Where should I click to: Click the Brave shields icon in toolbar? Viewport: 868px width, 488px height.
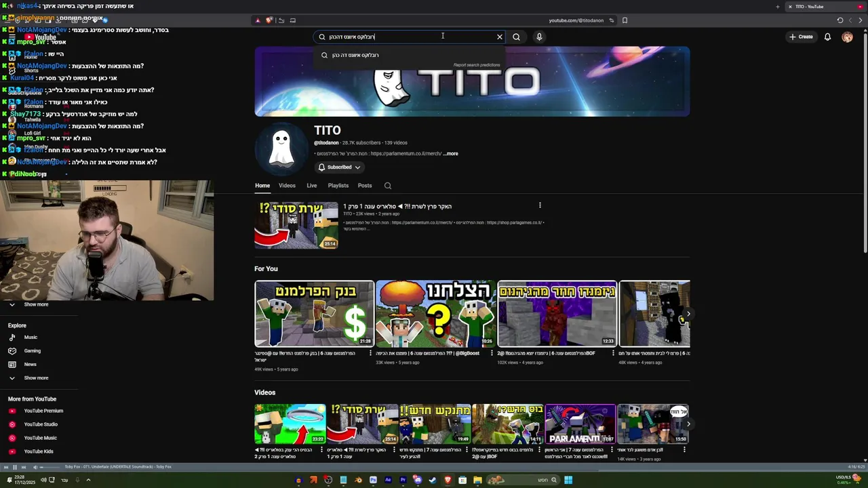[269, 20]
